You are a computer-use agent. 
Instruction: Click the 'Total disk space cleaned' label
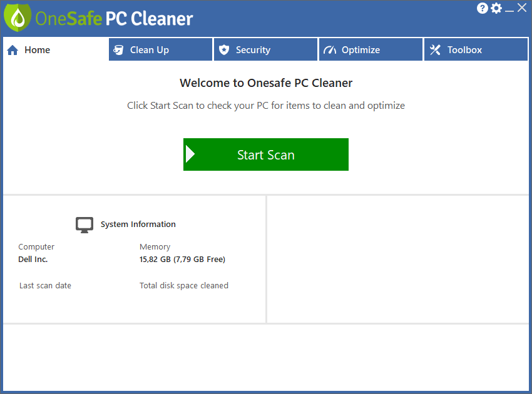tap(184, 286)
